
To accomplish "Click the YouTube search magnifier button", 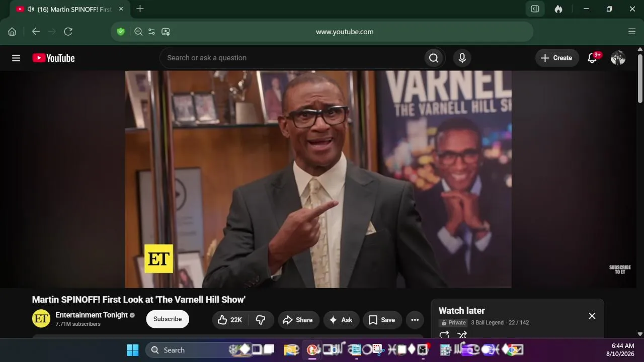I will 434,58.
